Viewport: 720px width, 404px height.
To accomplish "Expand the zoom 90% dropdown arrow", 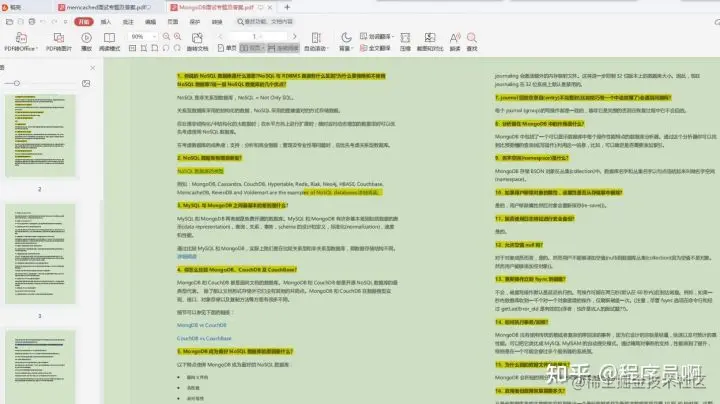I will pos(154,37).
